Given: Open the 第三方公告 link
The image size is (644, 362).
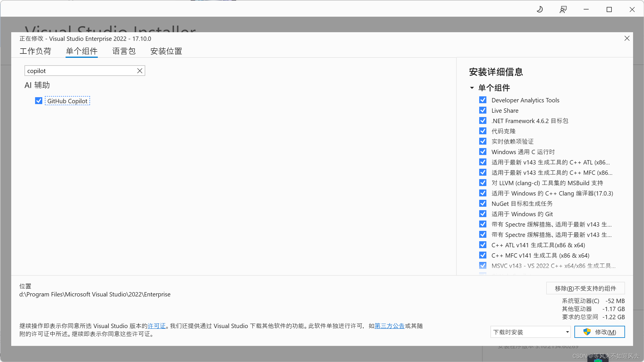Looking at the screenshot, I should coord(389,326).
